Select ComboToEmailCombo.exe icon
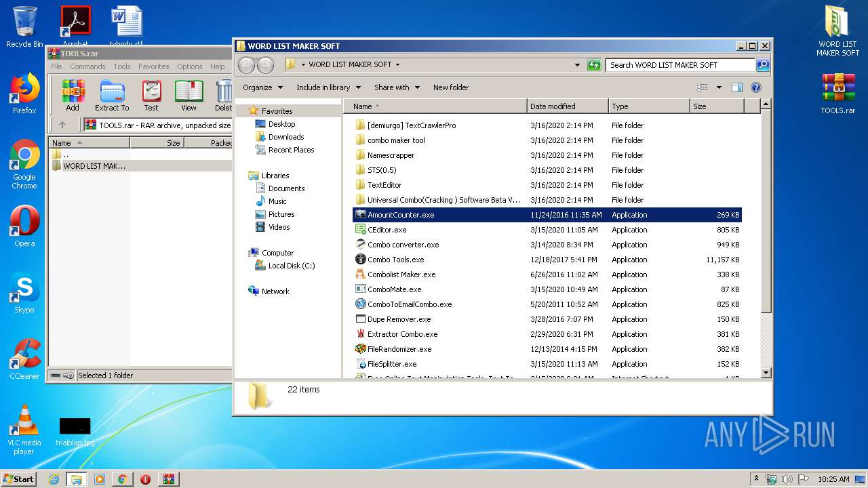 tap(361, 304)
